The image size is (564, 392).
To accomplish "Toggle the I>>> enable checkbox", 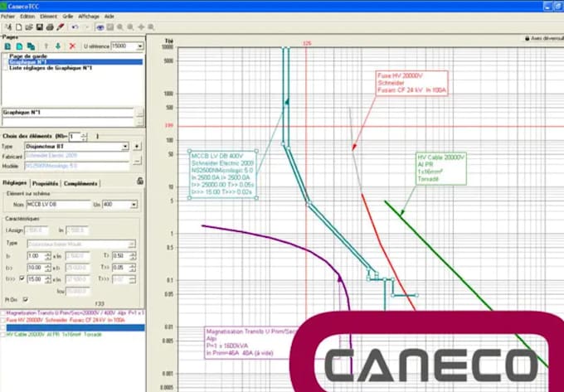I will coord(22,278).
